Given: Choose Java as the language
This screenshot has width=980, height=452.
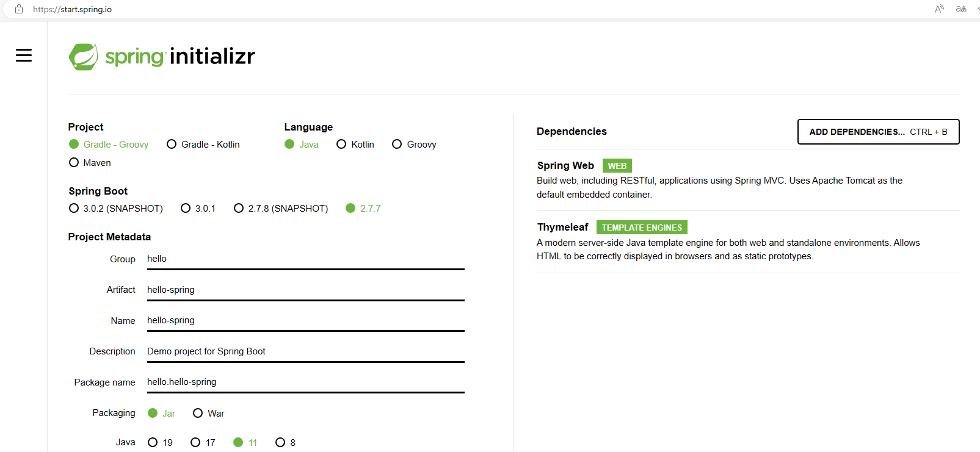Looking at the screenshot, I should tap(302, 145).
